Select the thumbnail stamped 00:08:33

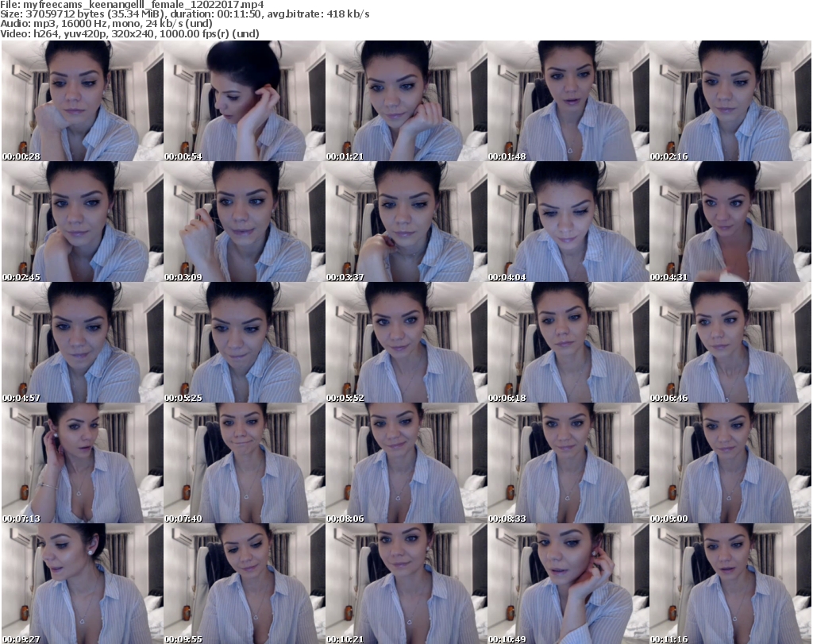coord(568,464)
